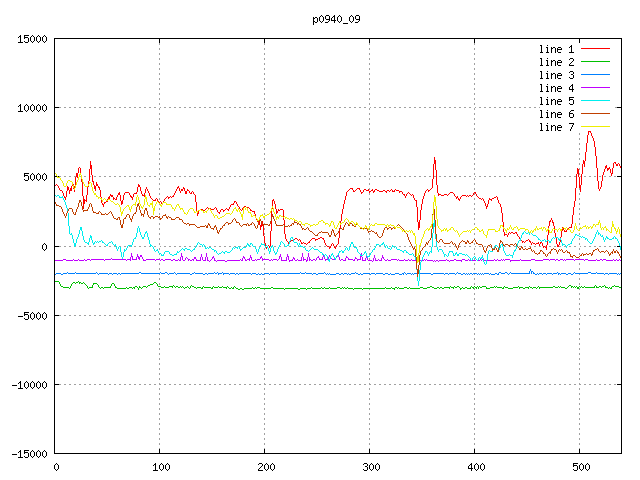The image size is (640, 480).
Task: Click the 100 x-axis tick label
Action: pyautogui.click(x=160, y=467)
